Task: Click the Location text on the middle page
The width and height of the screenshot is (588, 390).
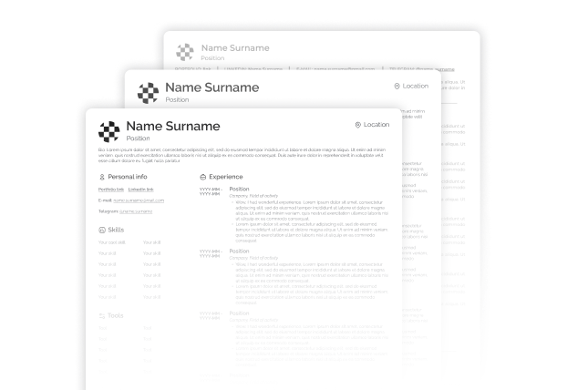Action: (x=416, y=86)
